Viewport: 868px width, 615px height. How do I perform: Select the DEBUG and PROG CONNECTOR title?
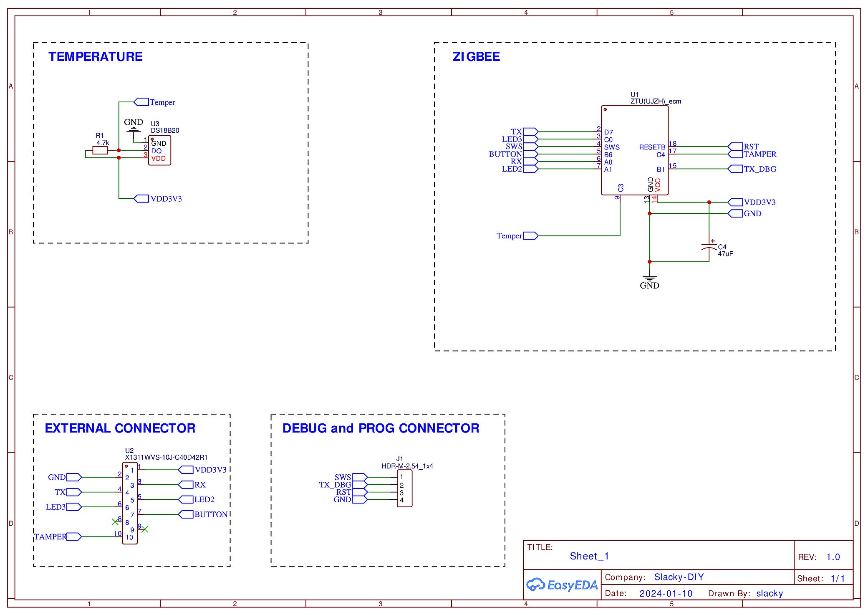click(x=381, y=428)
